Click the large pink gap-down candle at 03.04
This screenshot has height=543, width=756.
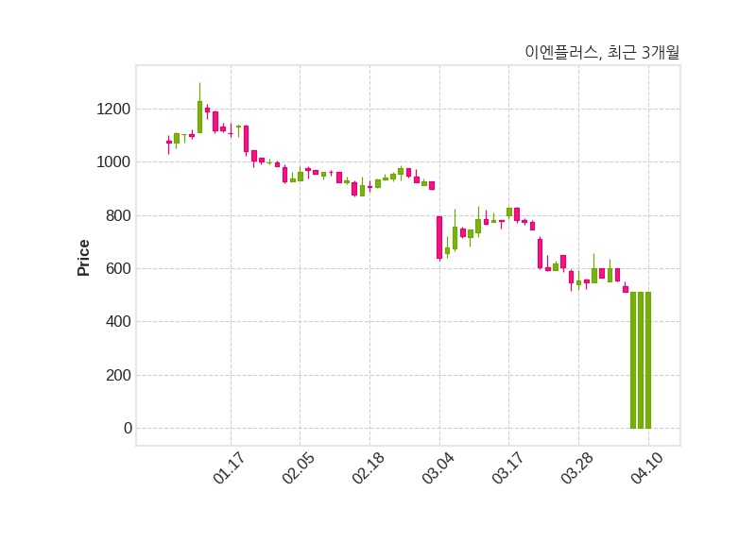tap(439, 238)
